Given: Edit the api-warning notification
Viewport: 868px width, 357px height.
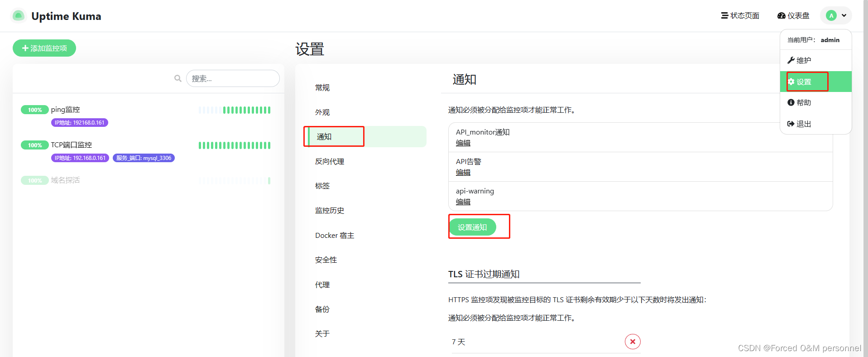Looking at the screenshot, I should pyautogui.click(x=463, y=202).
